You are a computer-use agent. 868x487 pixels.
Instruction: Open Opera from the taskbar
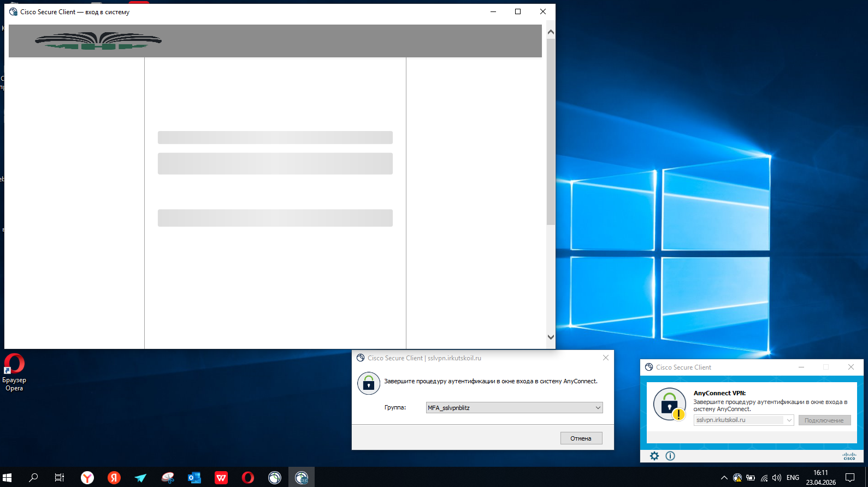pos(248,478)
